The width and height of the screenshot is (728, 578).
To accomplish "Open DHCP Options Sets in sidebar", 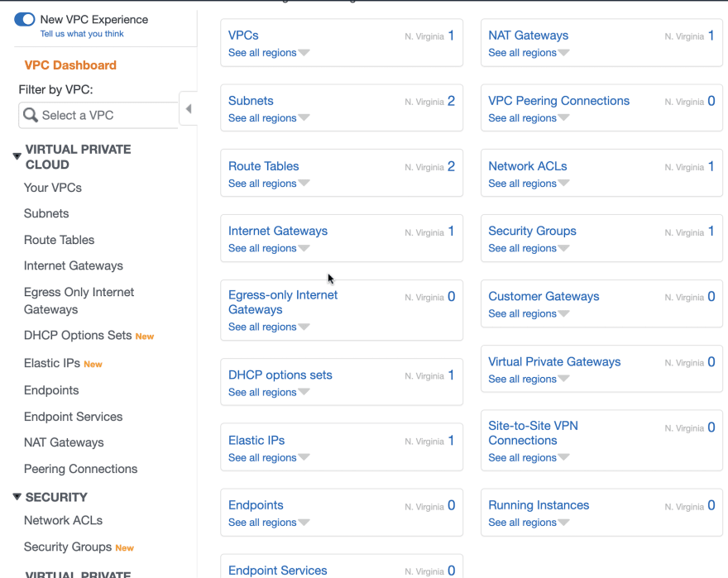I will [x=78, y=335].
